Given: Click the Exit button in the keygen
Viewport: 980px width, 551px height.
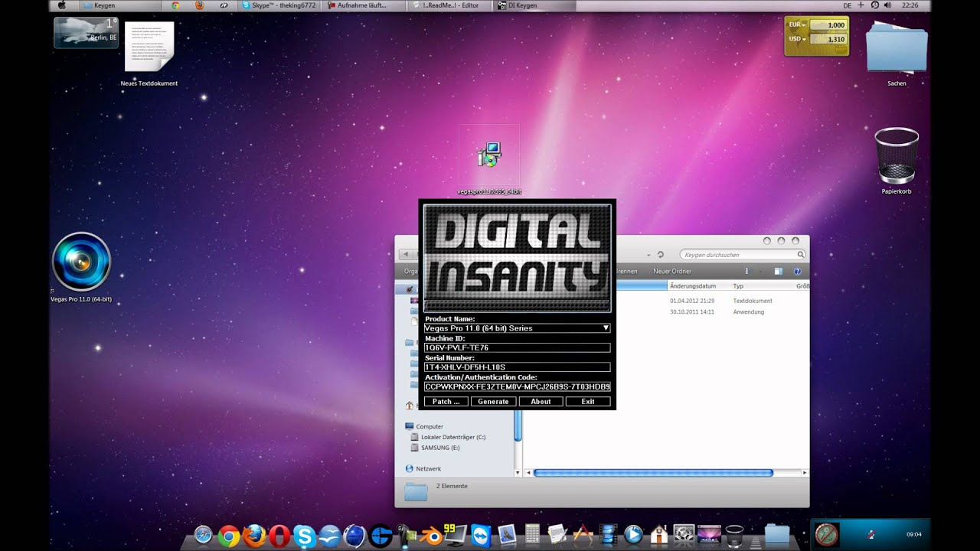Looking at the screenshot, I should click(588, 401).
